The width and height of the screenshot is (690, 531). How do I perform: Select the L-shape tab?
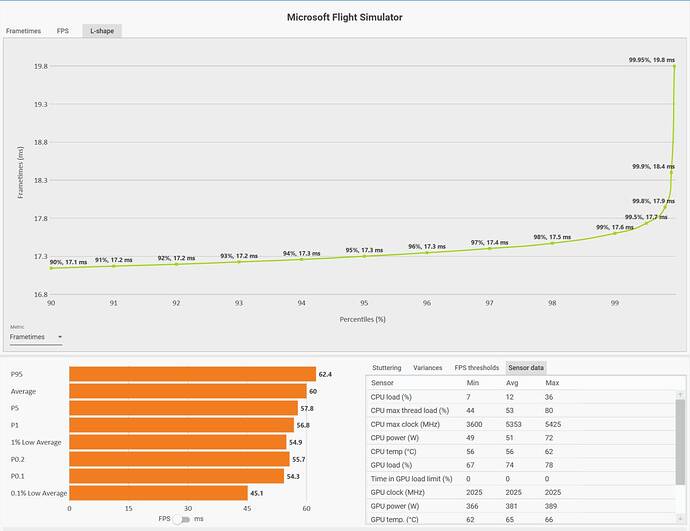pyautogui.click(x=102, y=31)
